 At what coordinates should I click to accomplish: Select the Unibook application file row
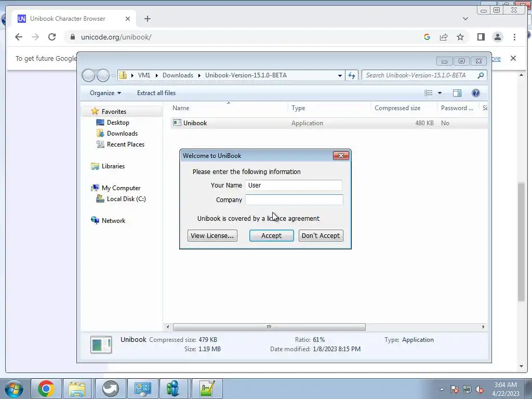tap(329, 123)
